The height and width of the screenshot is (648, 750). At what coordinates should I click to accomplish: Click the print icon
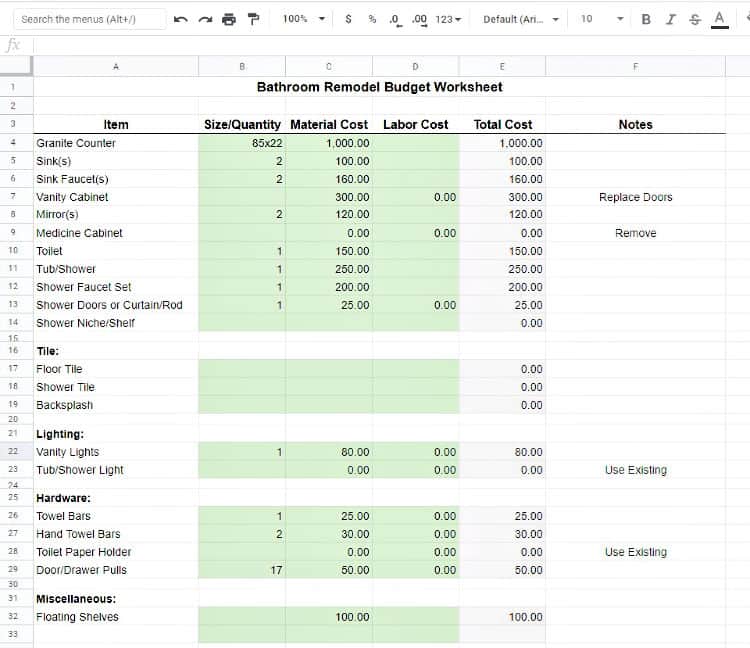(230, 19)
